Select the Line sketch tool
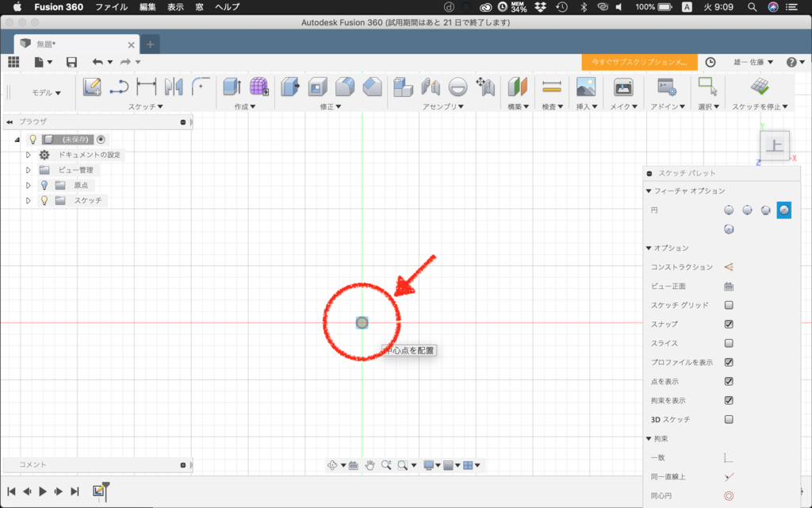Screen dimensions: 812x508 click(119, 87)
